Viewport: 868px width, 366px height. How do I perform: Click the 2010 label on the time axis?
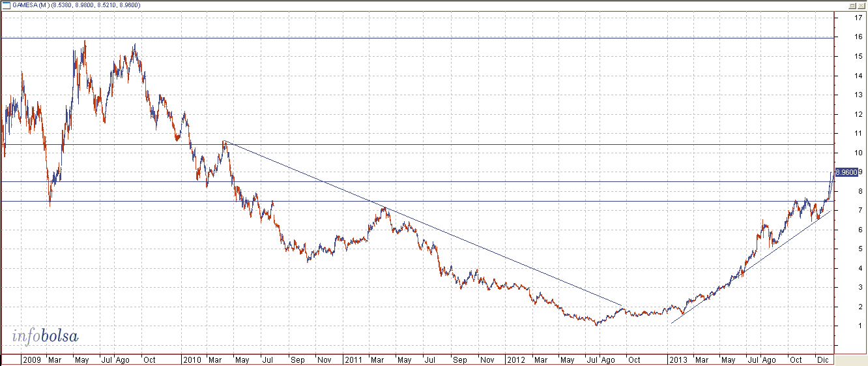(x=192, y=359)
